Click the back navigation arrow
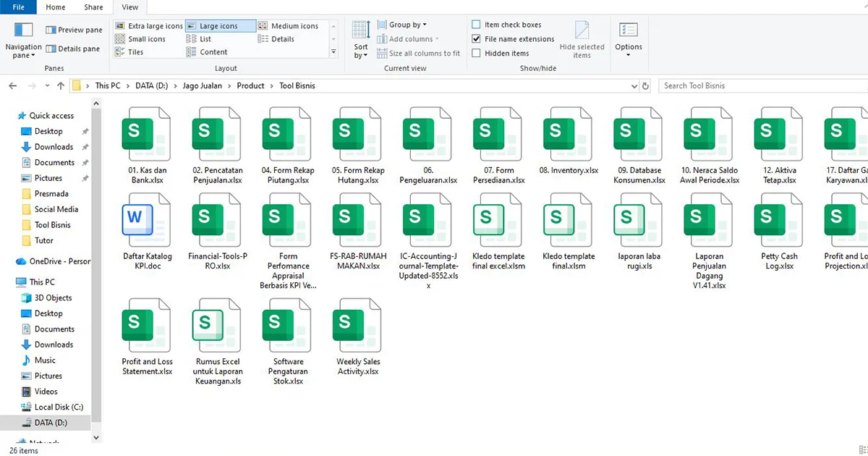The width and height of the screenshot is (868, 456). tap(13, 85)
